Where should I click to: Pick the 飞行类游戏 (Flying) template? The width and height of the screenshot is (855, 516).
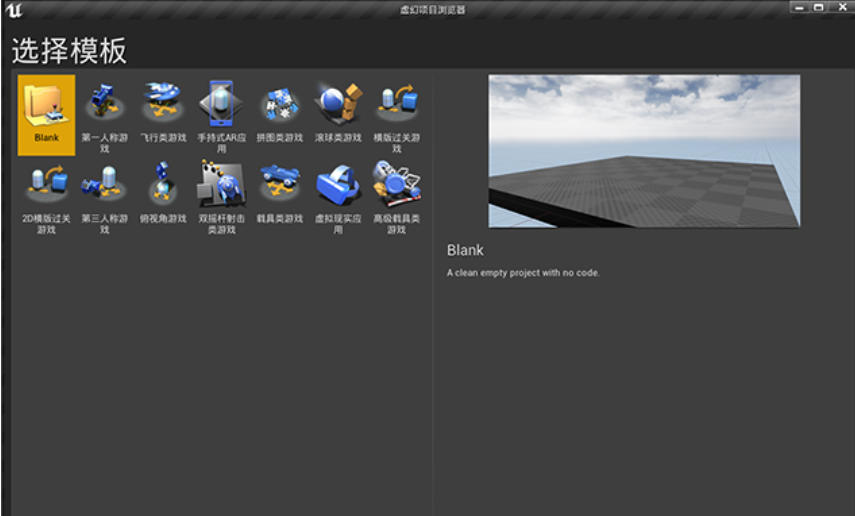click(x=162, y=114)
